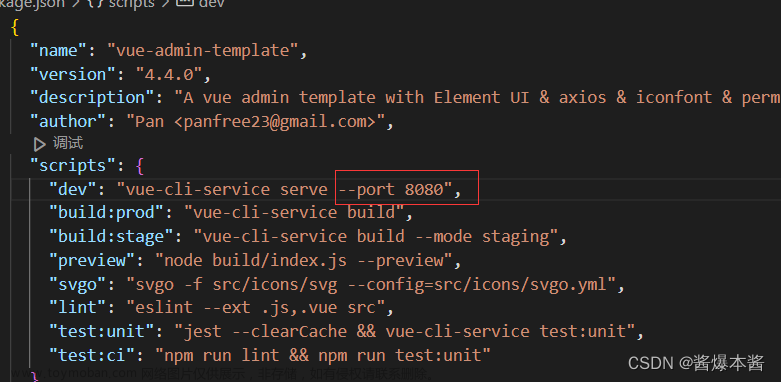Viewport: 781px width, 382px height.
Task: Click the scripts breadcrumb segment
Action: pyautogui.click(x=131, y=3)
